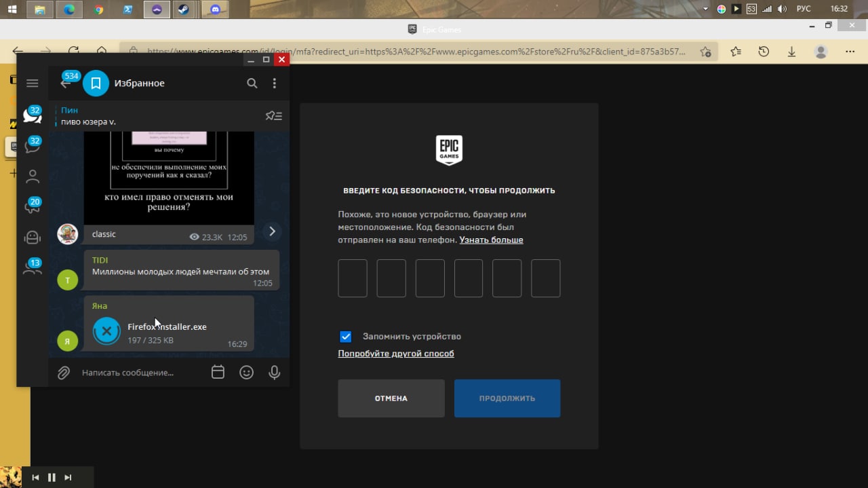Open the emoji picker
Viewport: 868px width, 488px height.
(246, 373)
